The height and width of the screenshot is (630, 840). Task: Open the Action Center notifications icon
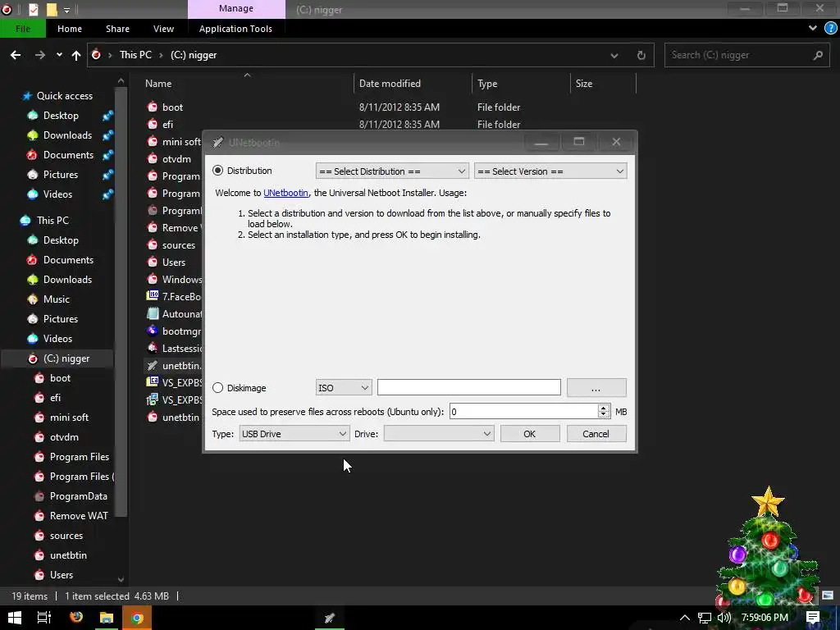point(813,618)
